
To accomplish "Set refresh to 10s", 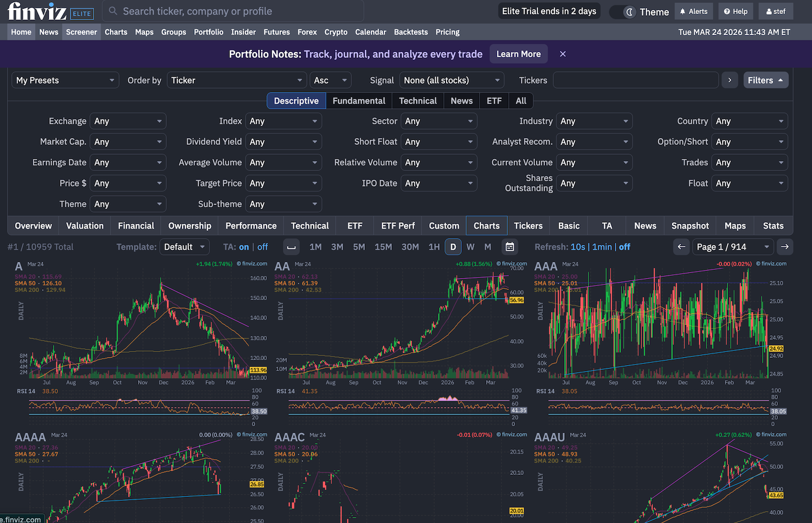I will [x=578, y=247].
